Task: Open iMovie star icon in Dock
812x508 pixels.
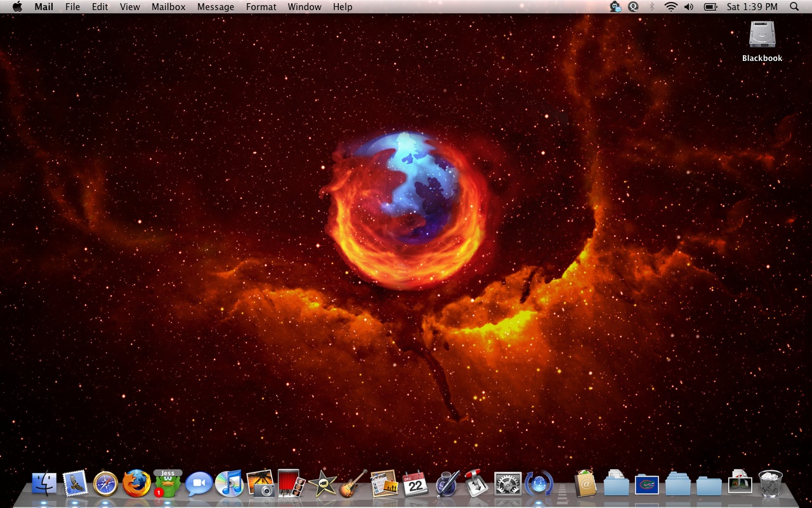Action: click(x=322, y=484)
